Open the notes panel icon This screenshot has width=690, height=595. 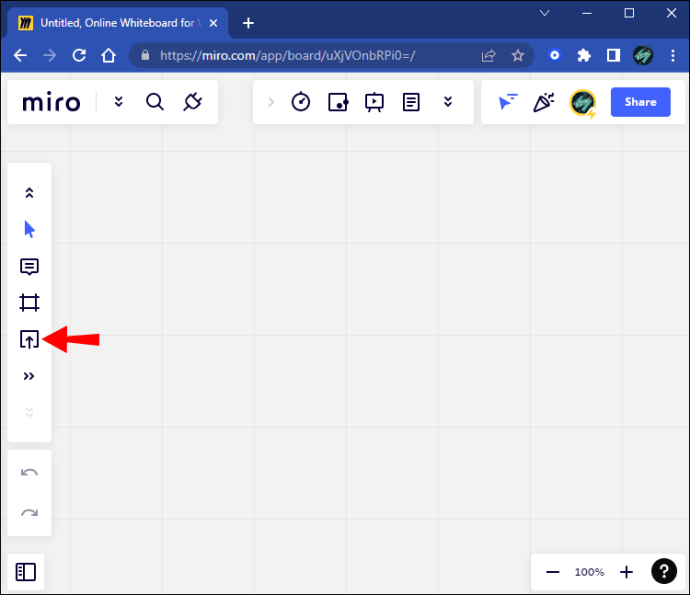click(411, 102)
